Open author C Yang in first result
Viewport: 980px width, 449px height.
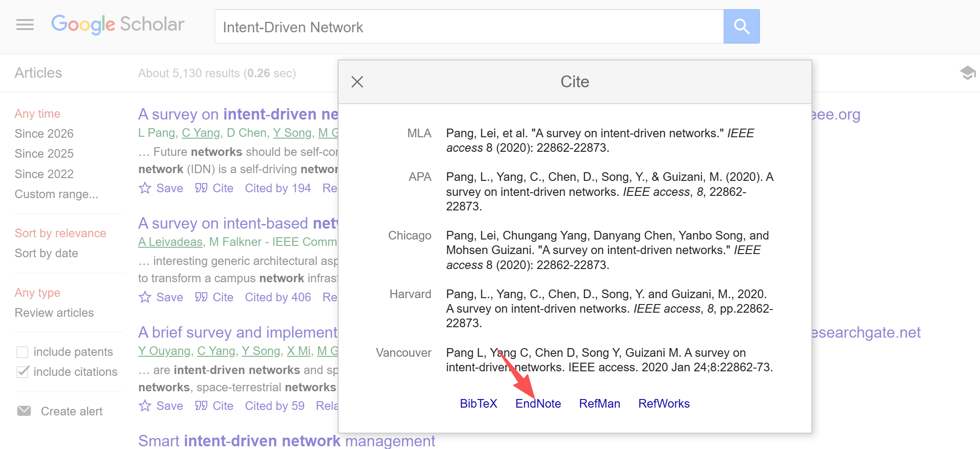click(201, 133)
